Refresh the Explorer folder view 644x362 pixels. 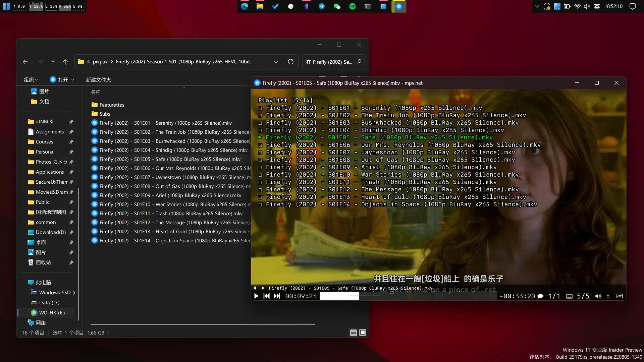(x=291, y=62)
